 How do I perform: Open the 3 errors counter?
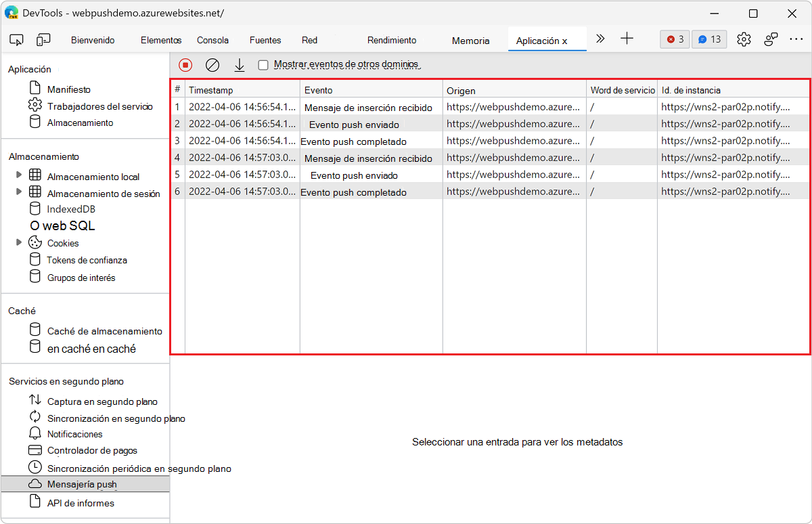[x=675, y=39]
